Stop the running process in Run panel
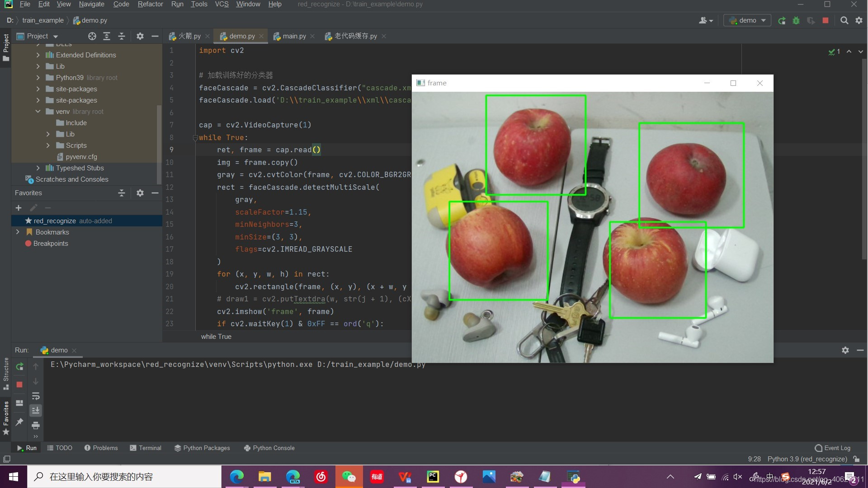 click(x=19, y=385)
